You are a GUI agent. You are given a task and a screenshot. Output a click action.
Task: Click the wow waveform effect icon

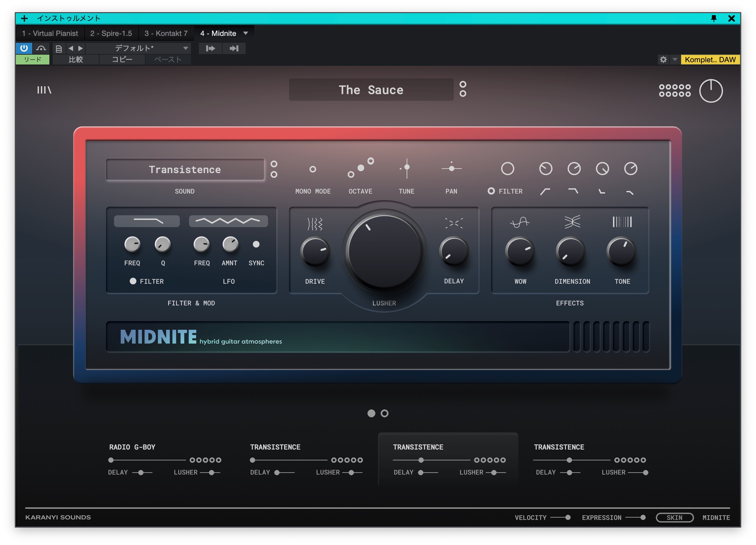tap(519, 222)
